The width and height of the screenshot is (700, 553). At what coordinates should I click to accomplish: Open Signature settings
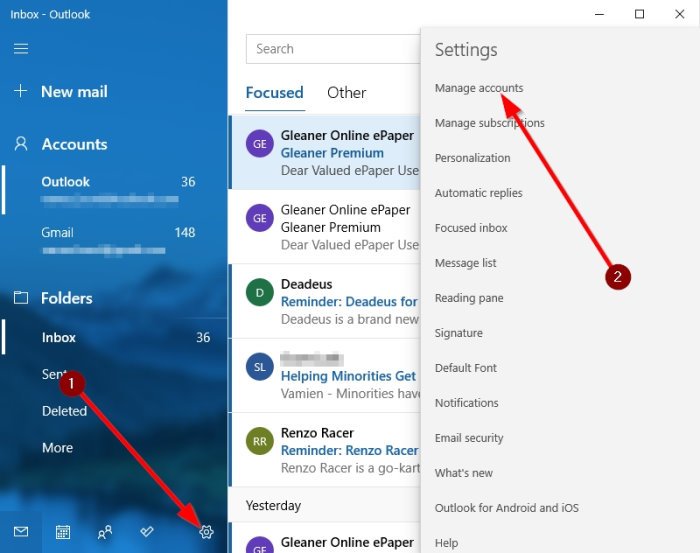[x=458, y=333]
